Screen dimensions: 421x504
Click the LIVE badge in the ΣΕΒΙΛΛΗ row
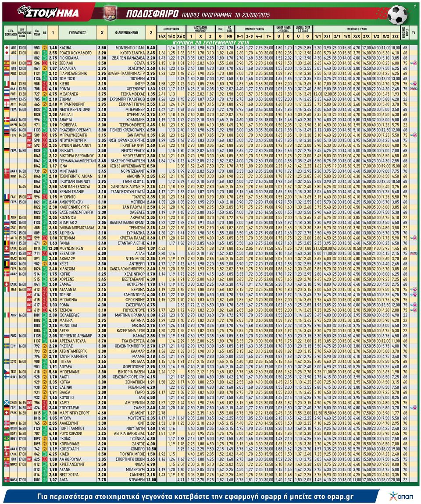point(29,63)
